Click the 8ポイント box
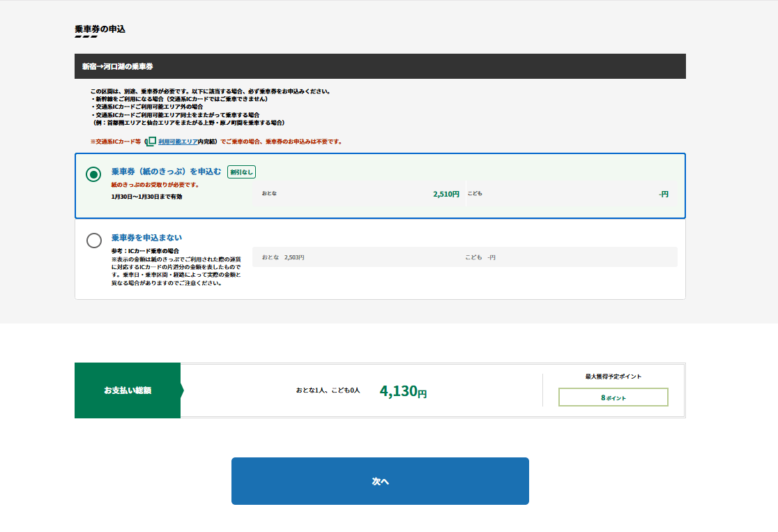 [613, 397]
